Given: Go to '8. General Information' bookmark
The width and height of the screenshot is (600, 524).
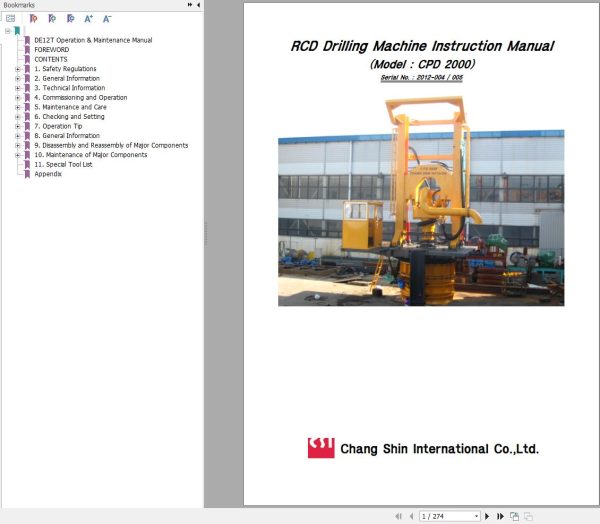Looking at the screenshot, I should 67,136.
